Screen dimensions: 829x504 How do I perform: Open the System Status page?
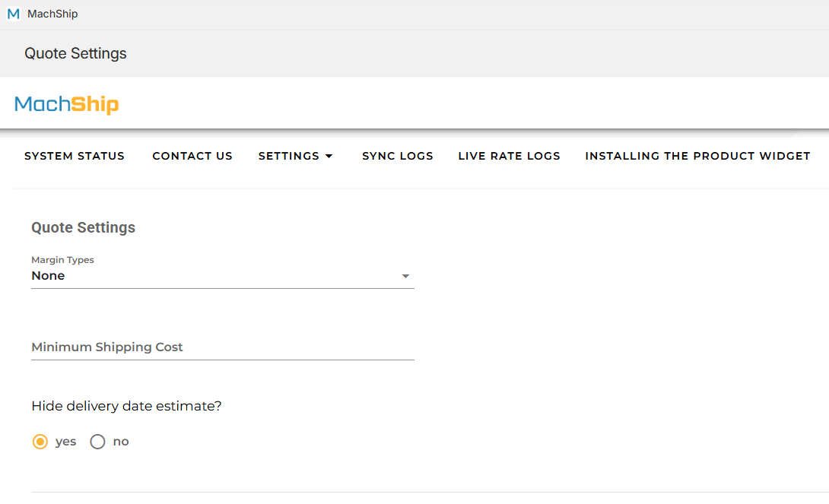tap(75, 156)
